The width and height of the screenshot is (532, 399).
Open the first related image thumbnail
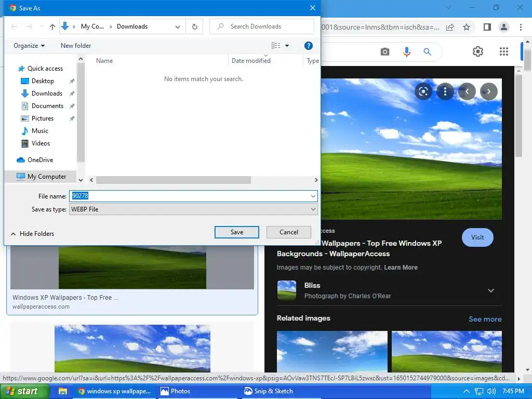point(332,352)
